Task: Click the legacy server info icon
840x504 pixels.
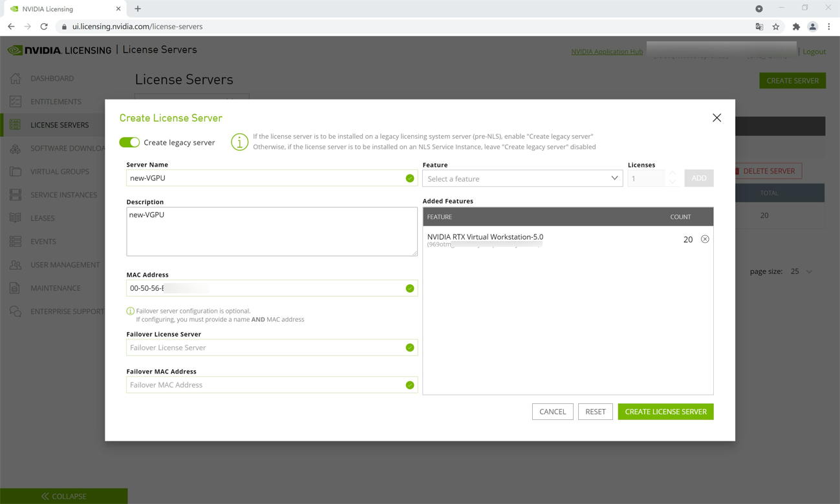Action: [x=239, y=142]
